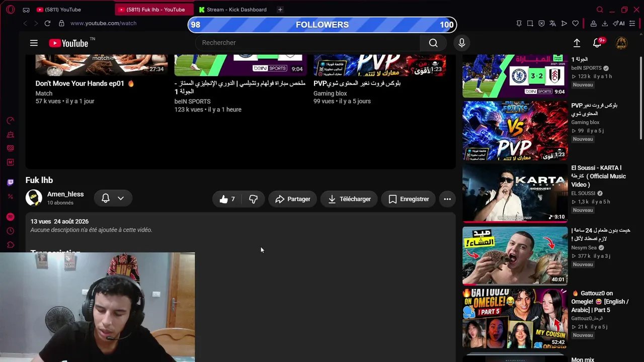
Task: Open Spotify from the sidebar
Action: (x=11, y=217)
